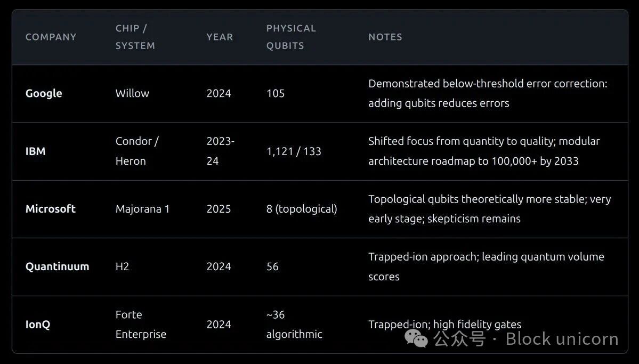Click the Block unicorn watermark text
This screenshot has height=364, width=639.
pos(562,338)
